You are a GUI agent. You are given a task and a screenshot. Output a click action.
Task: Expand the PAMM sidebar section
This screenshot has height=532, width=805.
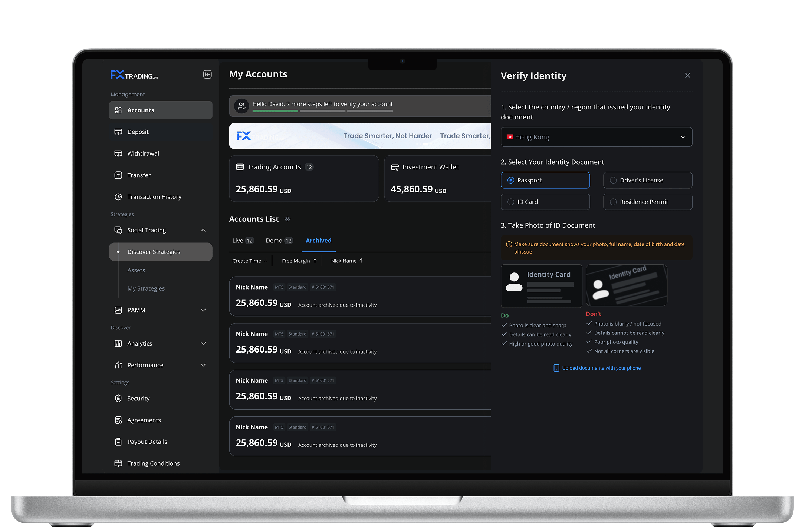[203, 310]
